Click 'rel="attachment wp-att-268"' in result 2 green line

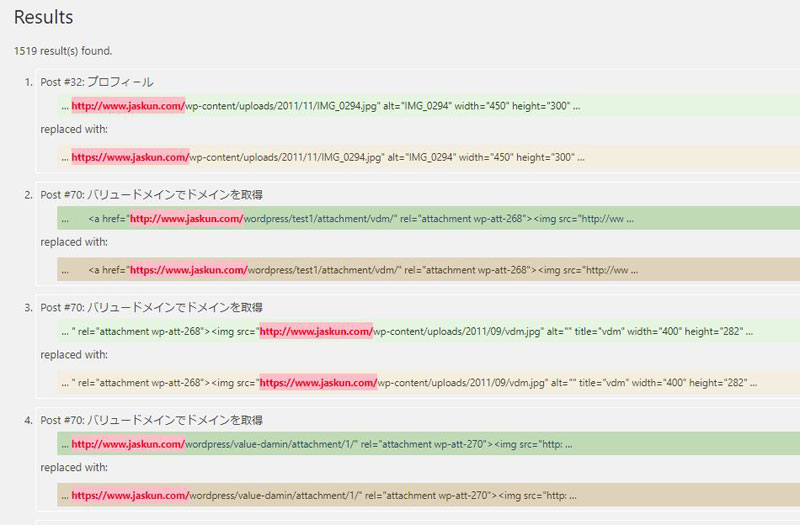pos(463,219)
